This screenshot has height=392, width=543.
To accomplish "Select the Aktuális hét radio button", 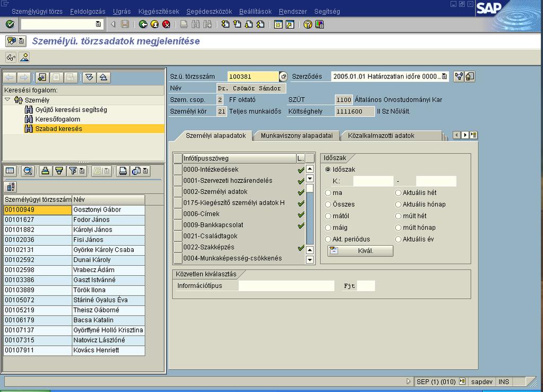I will pos(398,193).
